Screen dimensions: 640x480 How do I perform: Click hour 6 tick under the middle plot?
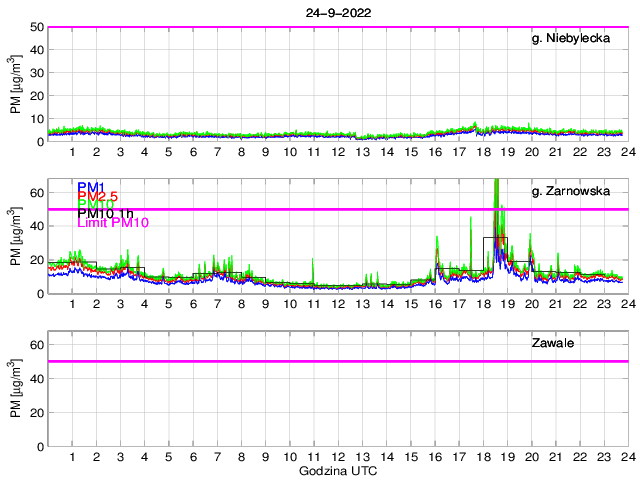click(193, 304)
